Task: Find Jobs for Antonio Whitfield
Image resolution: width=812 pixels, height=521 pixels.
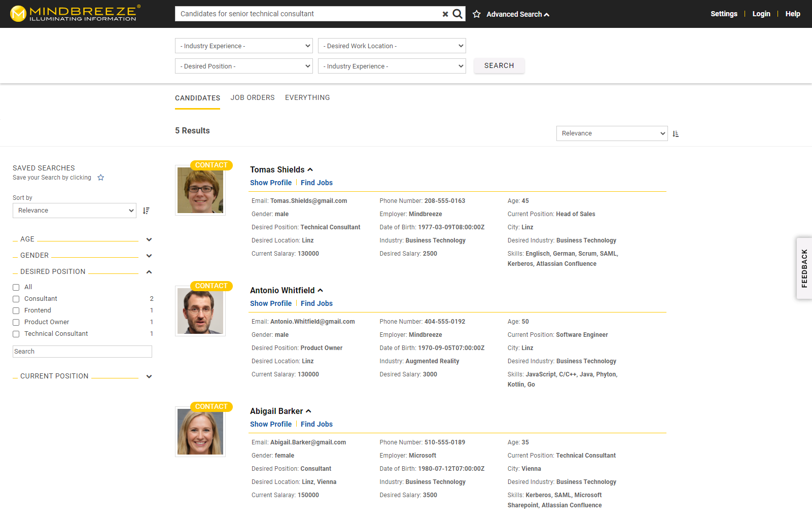Action: pos(316,303)
